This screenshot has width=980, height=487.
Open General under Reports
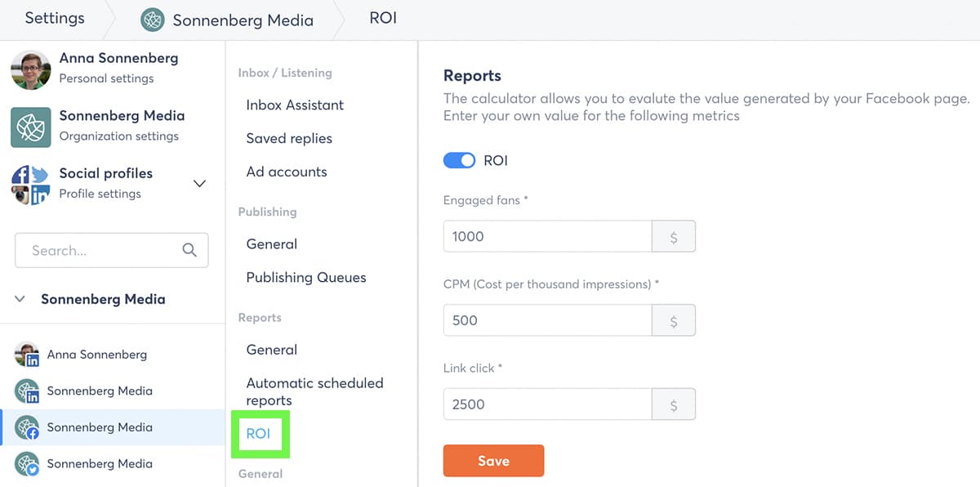coord(272,350)
